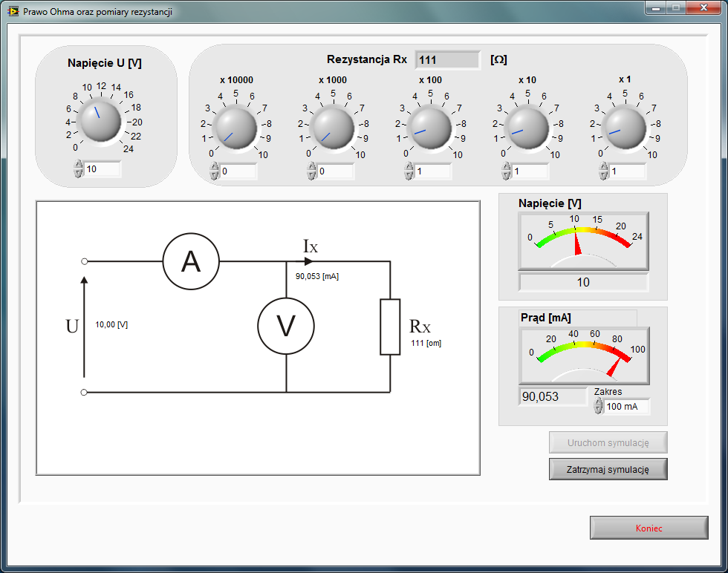Click the Ix current arrow label
The image size is (728, 573).
[x=311, y=246]
